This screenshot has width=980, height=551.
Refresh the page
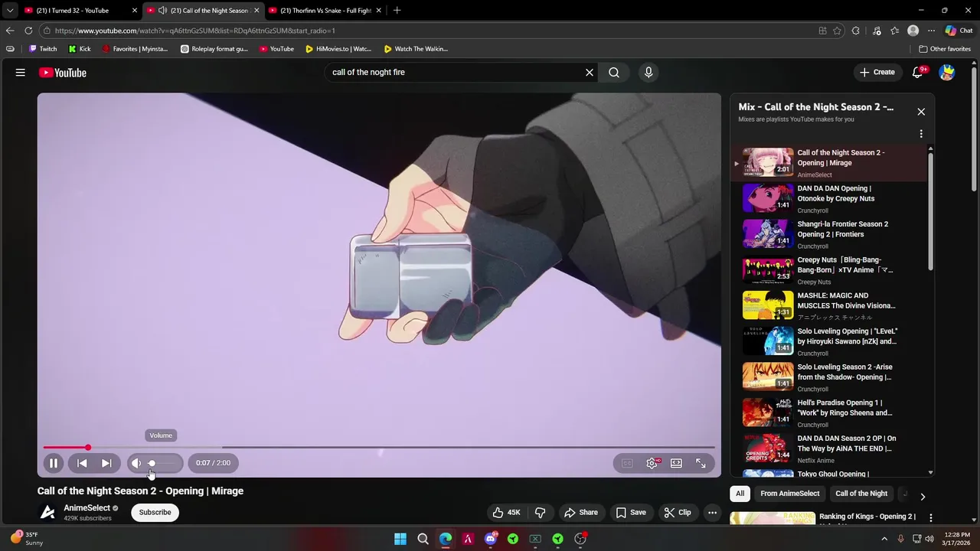tap(28, 31)
